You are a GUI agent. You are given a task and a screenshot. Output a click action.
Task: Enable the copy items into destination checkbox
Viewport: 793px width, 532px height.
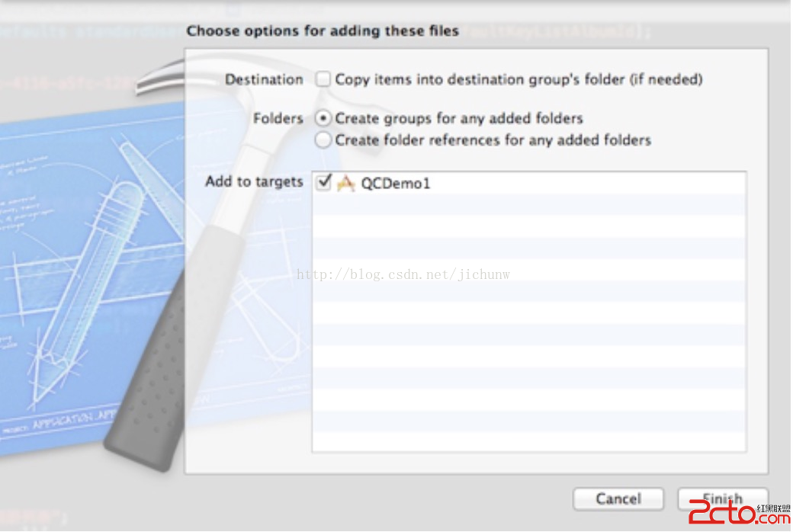coord(324,79)
